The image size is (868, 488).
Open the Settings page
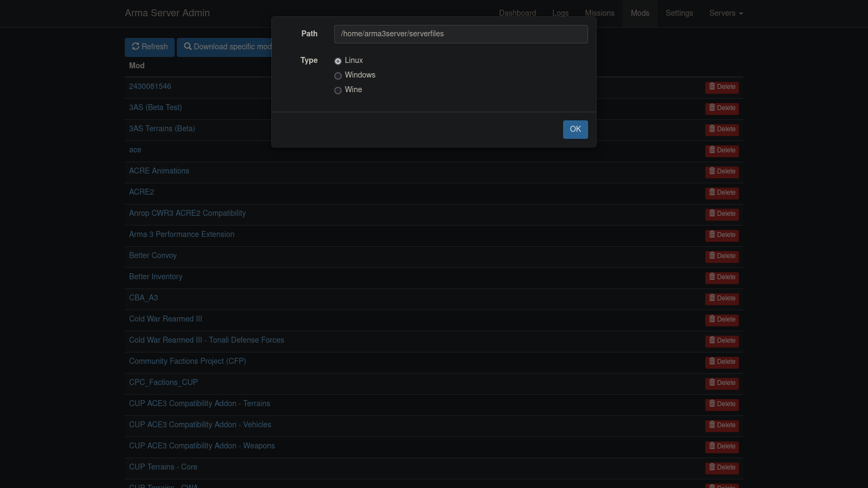(679, 13)
